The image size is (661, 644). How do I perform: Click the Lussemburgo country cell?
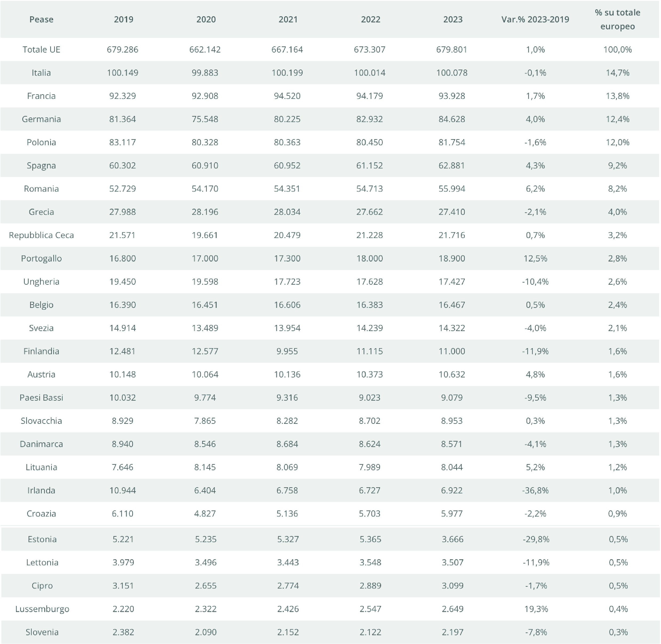tap(42, 609)
